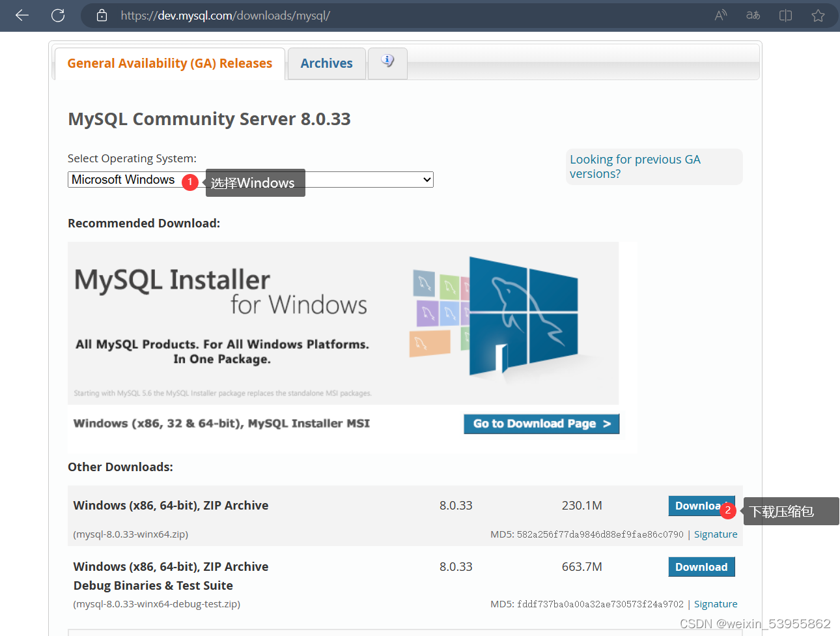This screenshot has height=636, width=840.
Task: Open the translate page icon
Action: (x=753, y=15)
